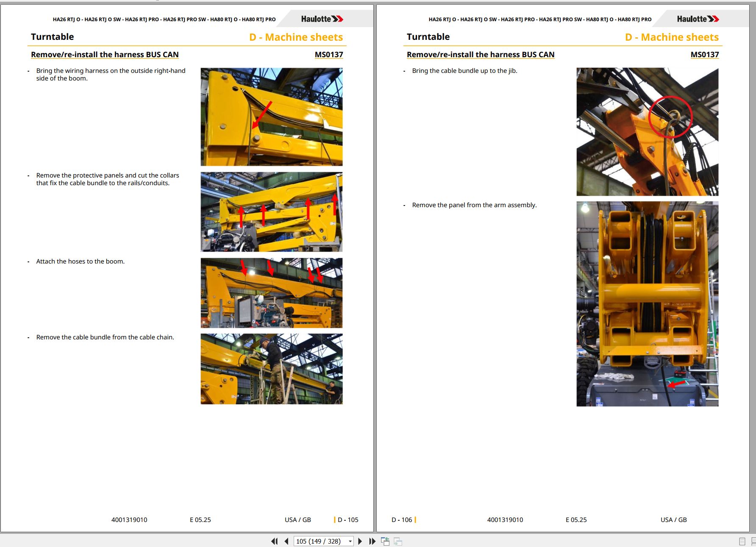Image resolution: width=756 pixels, height=547 pixels.
Task: Click 'Attach the hoses to the boom.' text
Action: (x=81, y=261)
